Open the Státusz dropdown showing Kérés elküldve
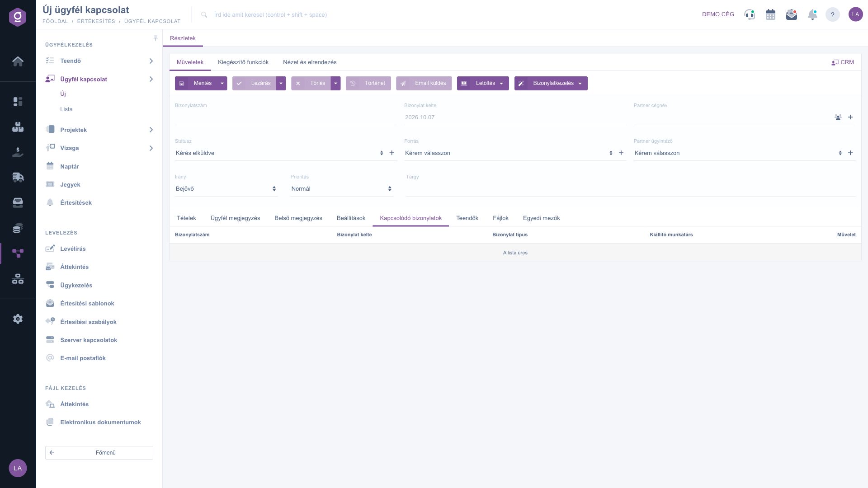This screenshot has width=868, height=488. pos(279,153)
